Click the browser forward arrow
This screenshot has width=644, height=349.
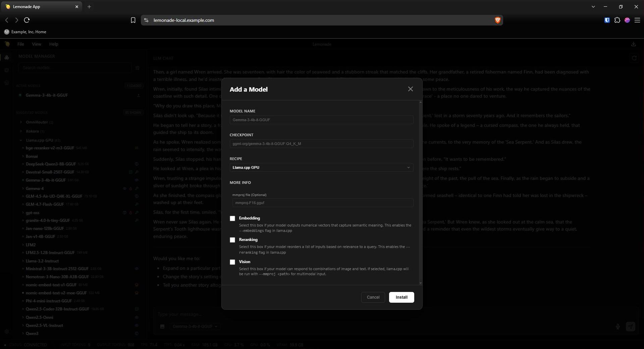click(x=17, y=20)
